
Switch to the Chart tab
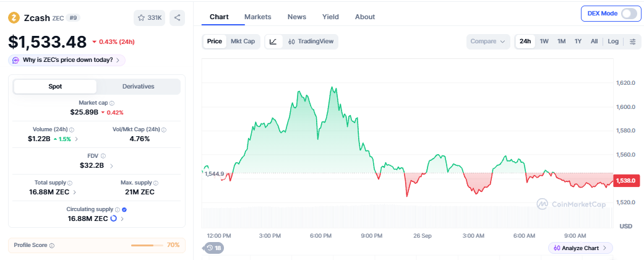click(x=219, y=17)
